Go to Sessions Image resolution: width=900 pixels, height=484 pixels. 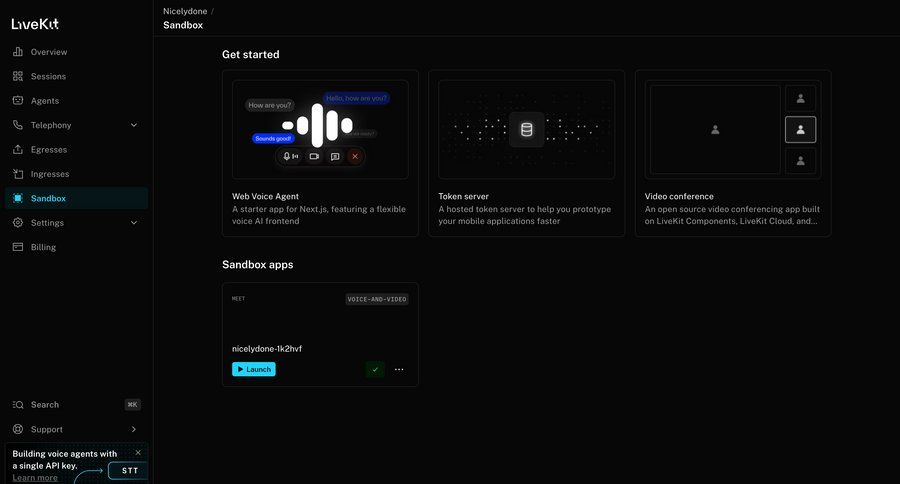[x=76, y=76]
